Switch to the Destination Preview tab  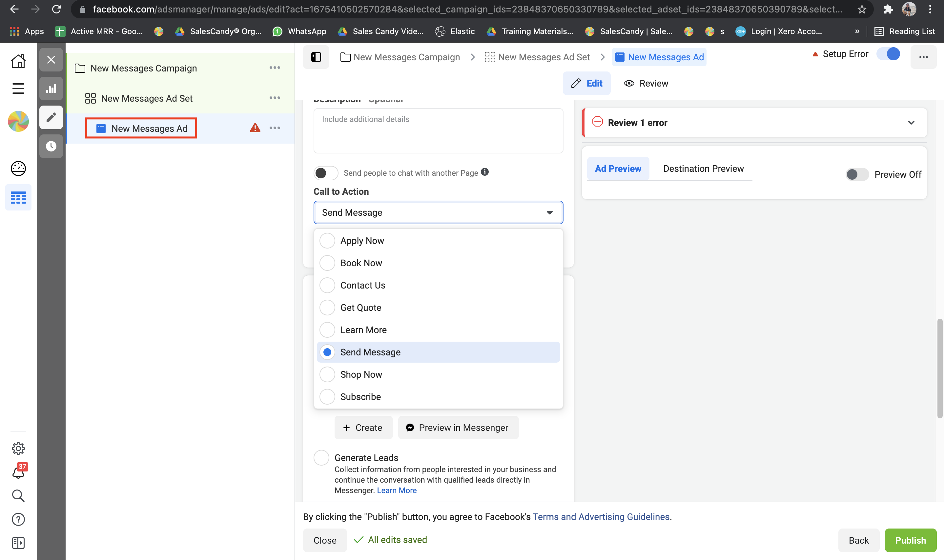[x=703, y=169]
